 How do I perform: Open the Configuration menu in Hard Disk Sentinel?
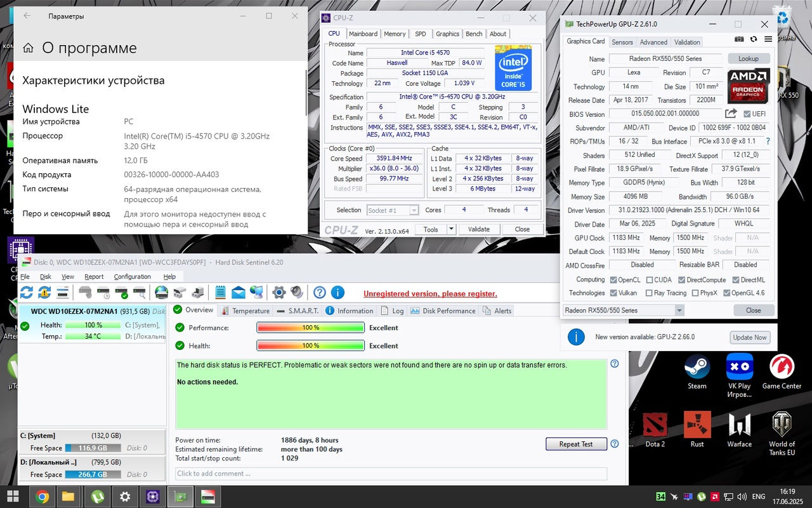tap(132, 277)
